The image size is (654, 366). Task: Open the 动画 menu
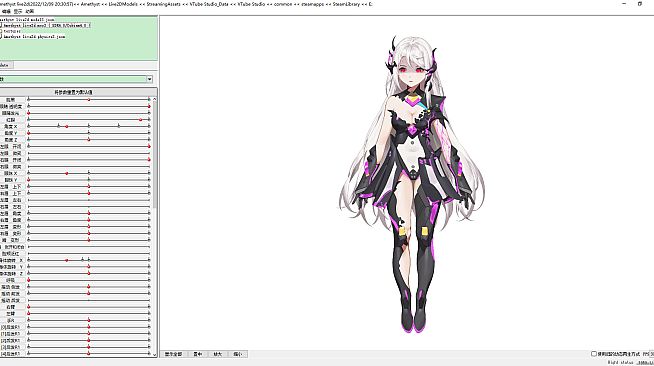[x=30, y=11]
